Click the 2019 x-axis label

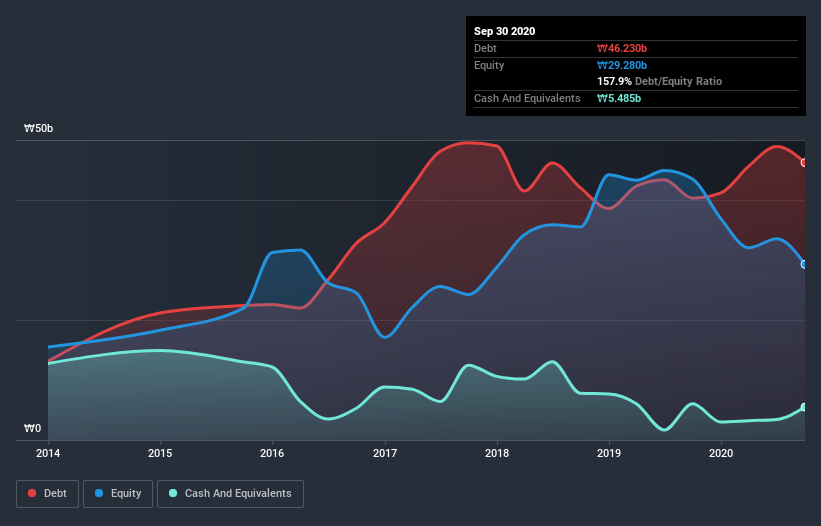[609, 453]
